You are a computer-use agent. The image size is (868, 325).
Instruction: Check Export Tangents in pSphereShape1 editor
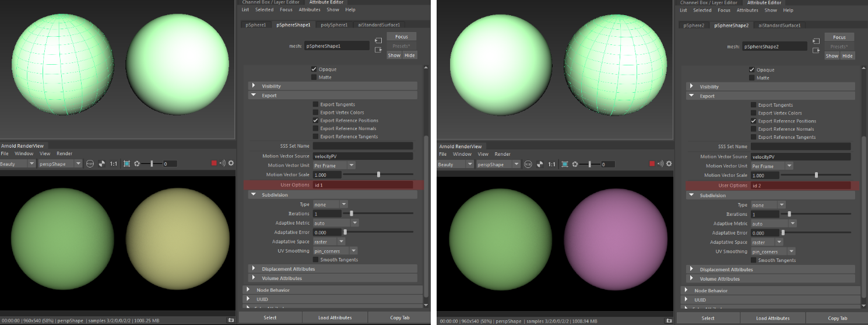pos(315,104)
